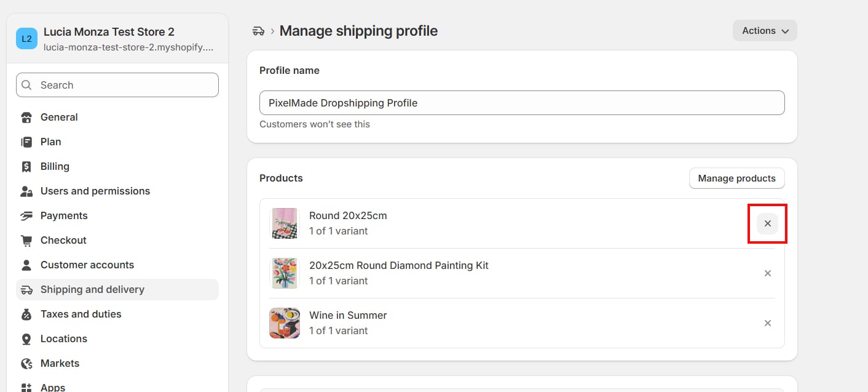This screenshot has height=392, width=868.
Task: Click the Wine in Summer thumbnail
Action: coord(285,323)
